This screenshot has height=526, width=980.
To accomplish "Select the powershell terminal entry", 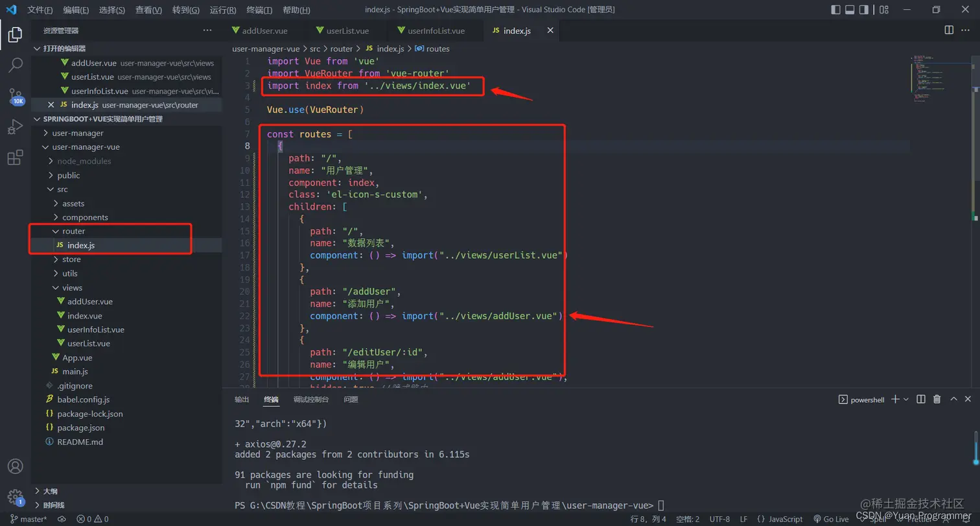I will (x=861, y=400).
